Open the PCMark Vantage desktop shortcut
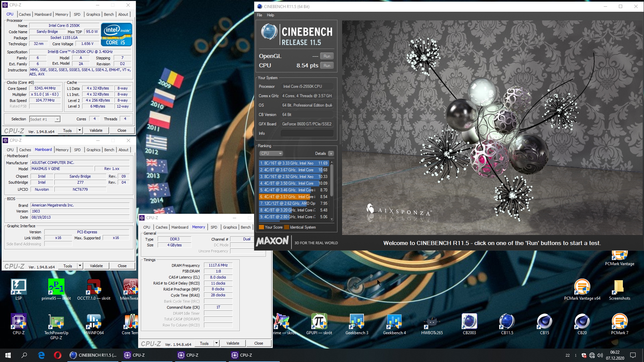This screenshot has width=644, height=362. pyautogui.click(x=620, y=258)
